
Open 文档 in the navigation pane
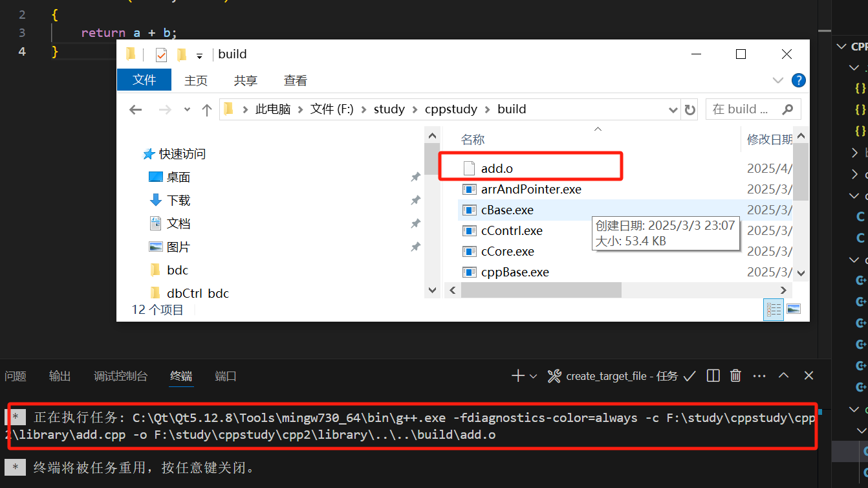[x=170, y=224]
